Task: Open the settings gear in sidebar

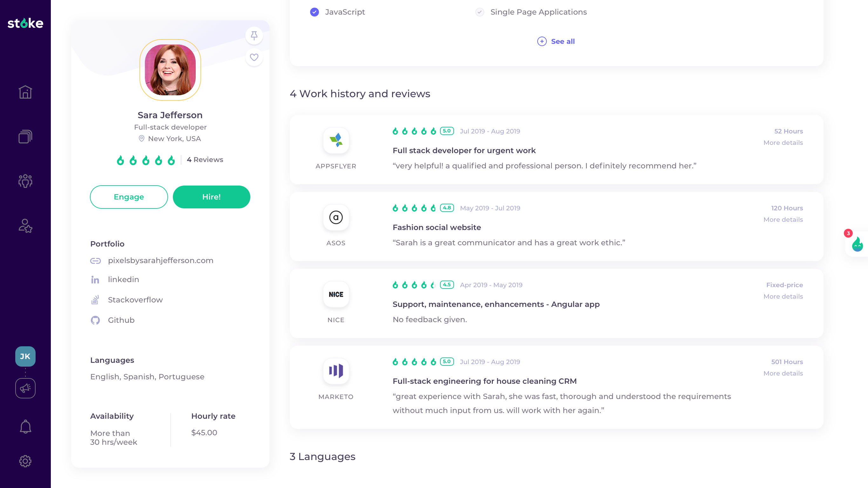Action: [25, 461]
